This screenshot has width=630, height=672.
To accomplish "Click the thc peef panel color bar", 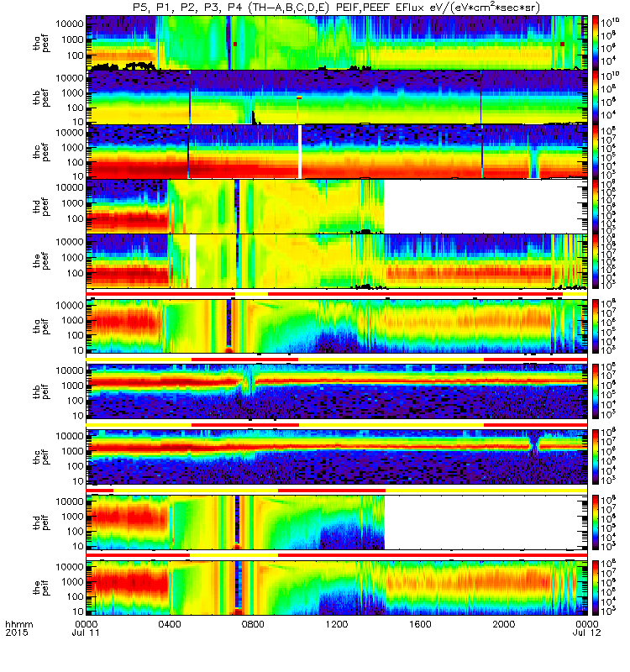I will [596, 152].
